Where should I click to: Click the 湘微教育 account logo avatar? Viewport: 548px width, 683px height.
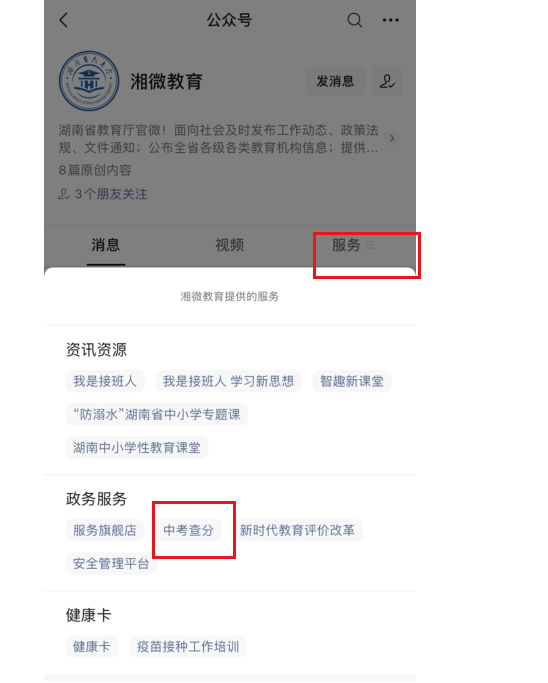tap(89, 81)
